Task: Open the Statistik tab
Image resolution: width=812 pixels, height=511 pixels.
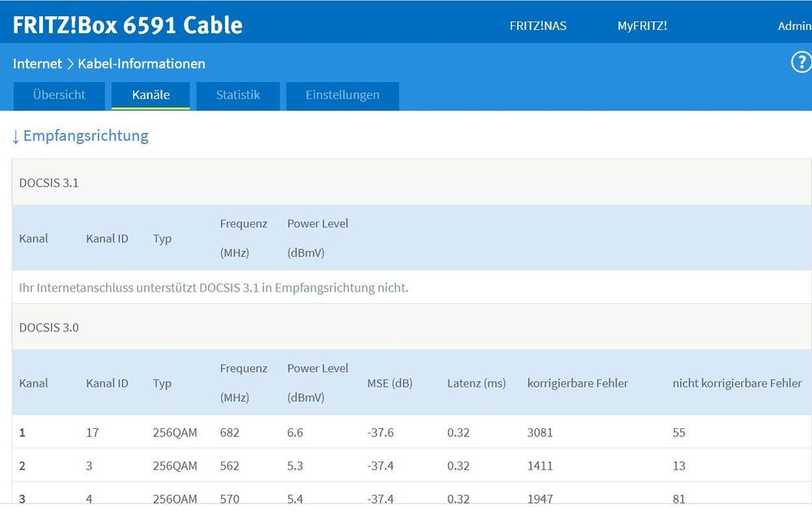Action: 238,95
